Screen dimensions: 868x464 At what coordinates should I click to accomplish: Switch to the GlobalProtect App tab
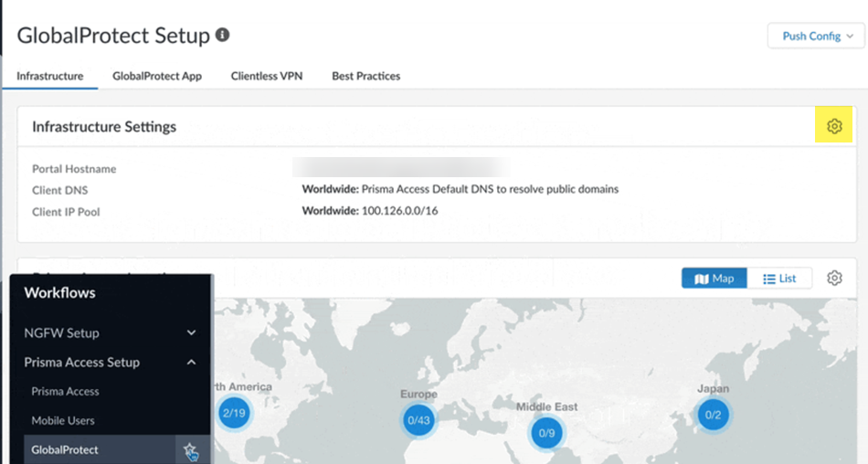point(156,76)
